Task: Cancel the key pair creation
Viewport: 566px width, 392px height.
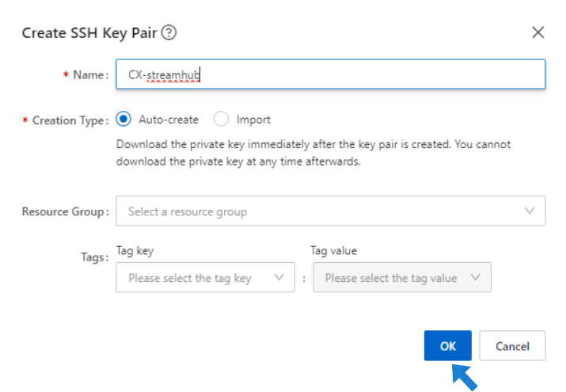Action: click(512, 346)
